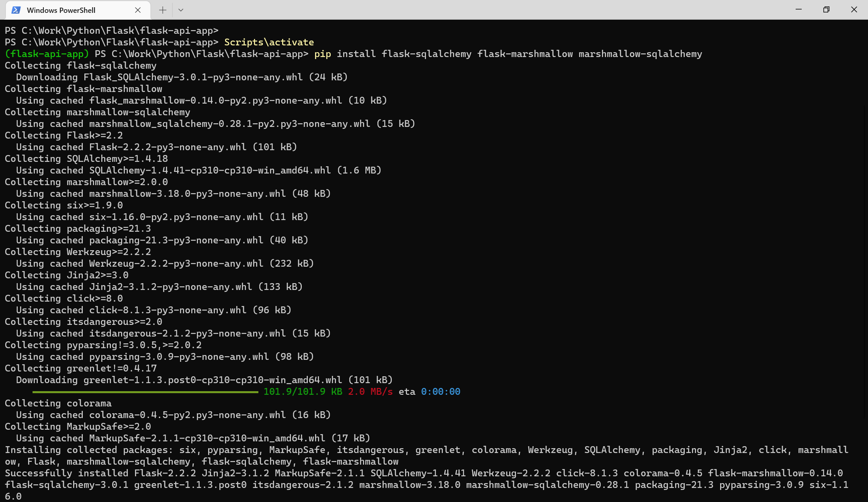Close the terminal window
Screen dimensions: 868x502
pyautogui.click(x=854, y=10)
